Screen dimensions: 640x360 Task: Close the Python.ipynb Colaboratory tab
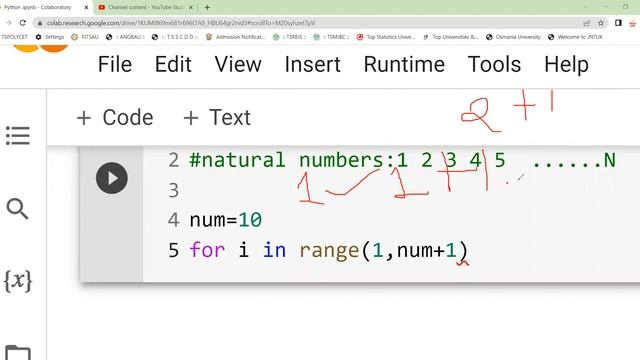[x=86, y=7]
